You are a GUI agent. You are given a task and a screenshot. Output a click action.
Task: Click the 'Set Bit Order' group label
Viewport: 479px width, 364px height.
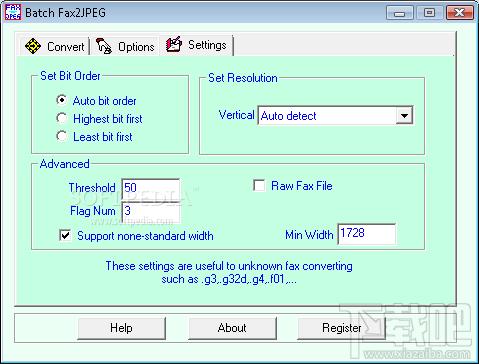tap(70, 76)
